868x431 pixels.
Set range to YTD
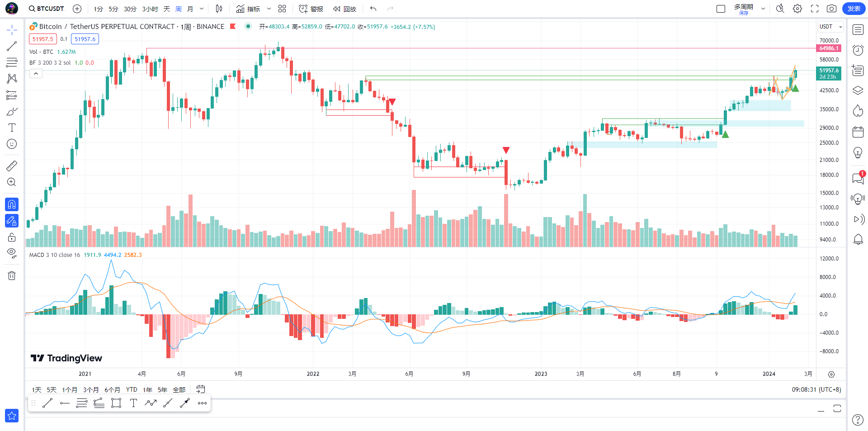pyautogui.click(x=132, y=389)
